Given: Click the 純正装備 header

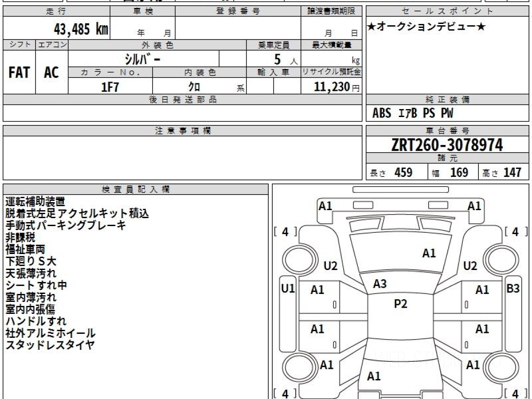Looking at the screenshot, I should pyautogui.click(x=448, y=100).
